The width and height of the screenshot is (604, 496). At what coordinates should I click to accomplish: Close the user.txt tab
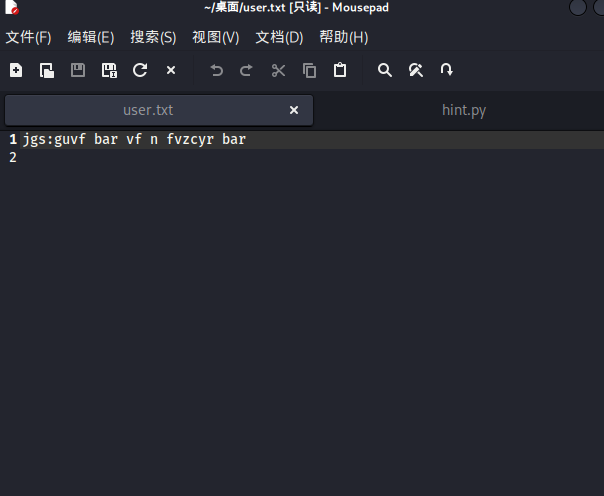tap(294, 111)
